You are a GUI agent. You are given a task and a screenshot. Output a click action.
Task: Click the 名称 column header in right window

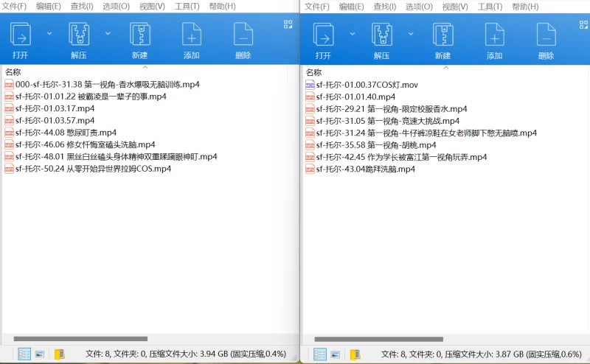point(314,72)
